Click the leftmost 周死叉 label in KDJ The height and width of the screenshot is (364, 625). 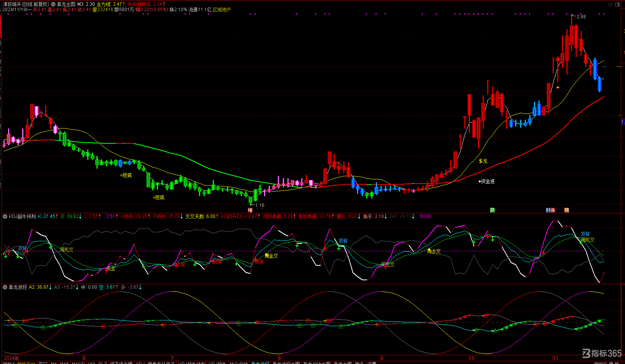[67, 250]
